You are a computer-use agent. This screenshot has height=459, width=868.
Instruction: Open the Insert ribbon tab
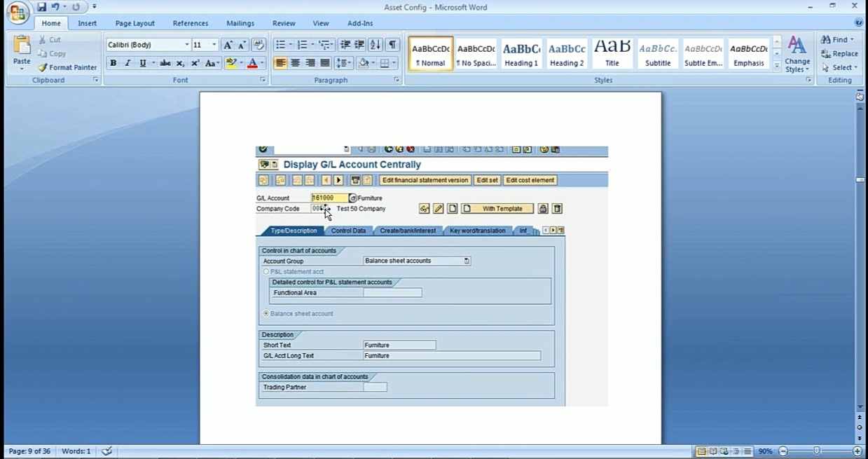click(x=88, y=23)
